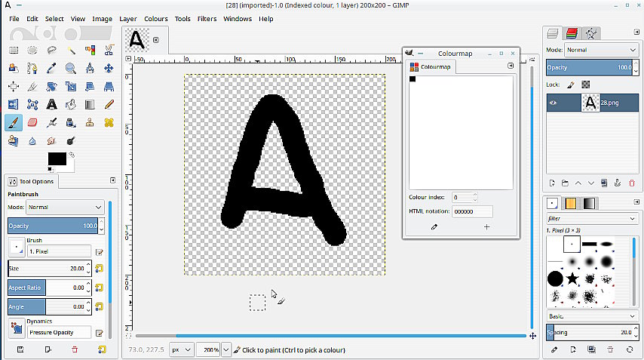Select the Crop tool
This screenshot has height=360, width=644.
click(32, 86)
